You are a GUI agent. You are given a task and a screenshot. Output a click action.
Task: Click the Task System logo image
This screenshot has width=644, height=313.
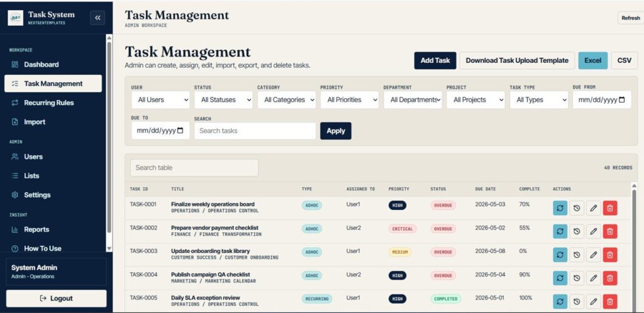[x=16, y=18]
